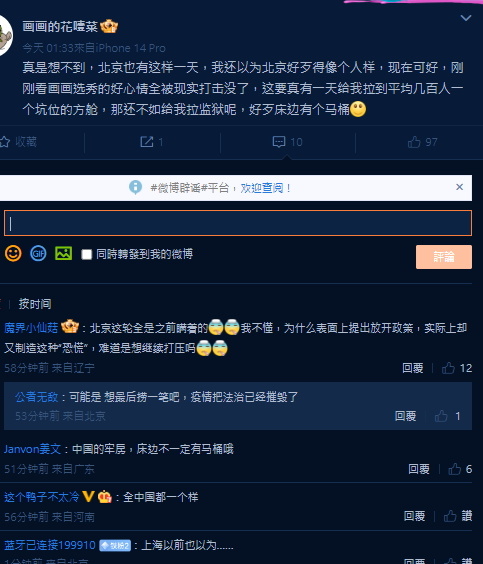Like 魔界小仙菇's comment with 12 likes
483x564 pixels.
point(457,368)
